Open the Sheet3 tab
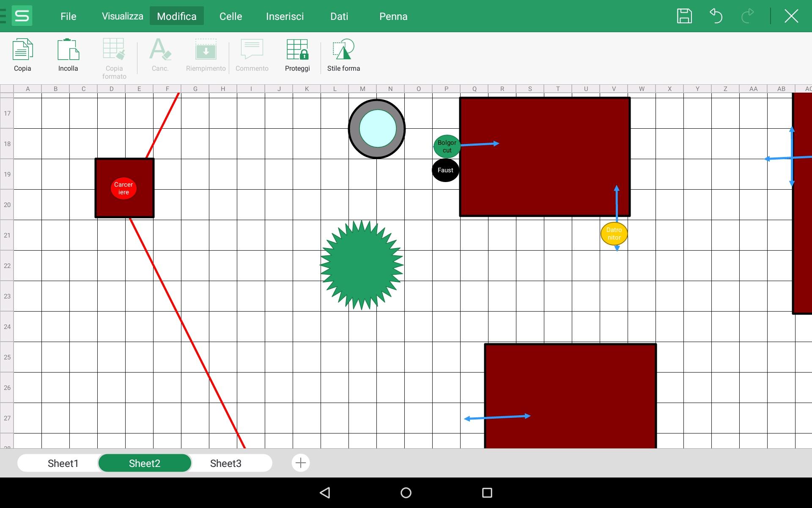Viewport: 812px width, 508px height. coord(225,463)
